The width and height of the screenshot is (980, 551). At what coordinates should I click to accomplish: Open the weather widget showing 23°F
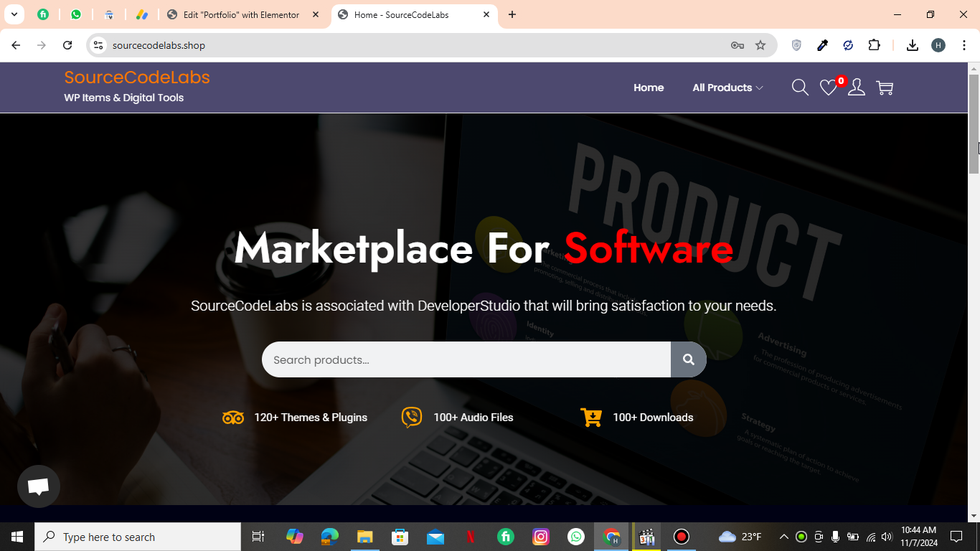click(740, 537)
